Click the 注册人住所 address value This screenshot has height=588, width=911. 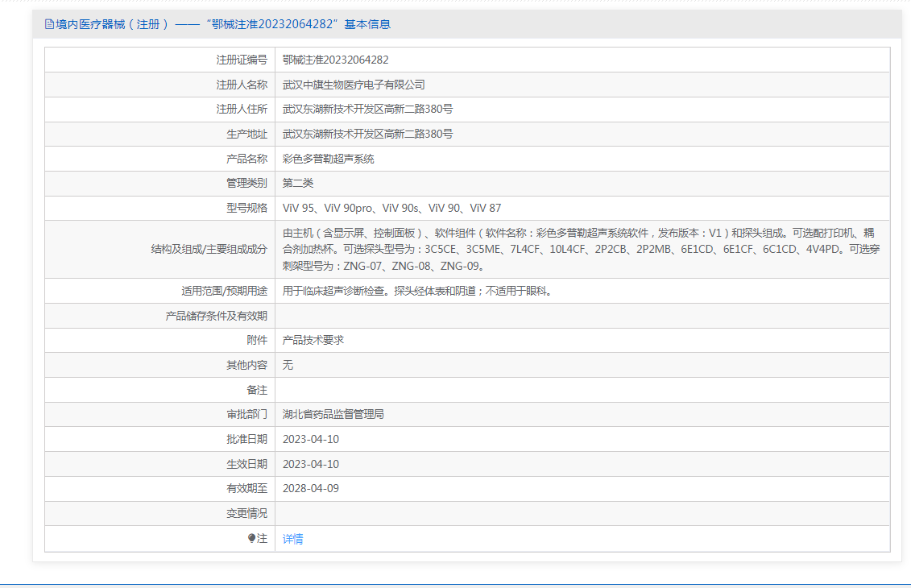click(x=367, y=110)
